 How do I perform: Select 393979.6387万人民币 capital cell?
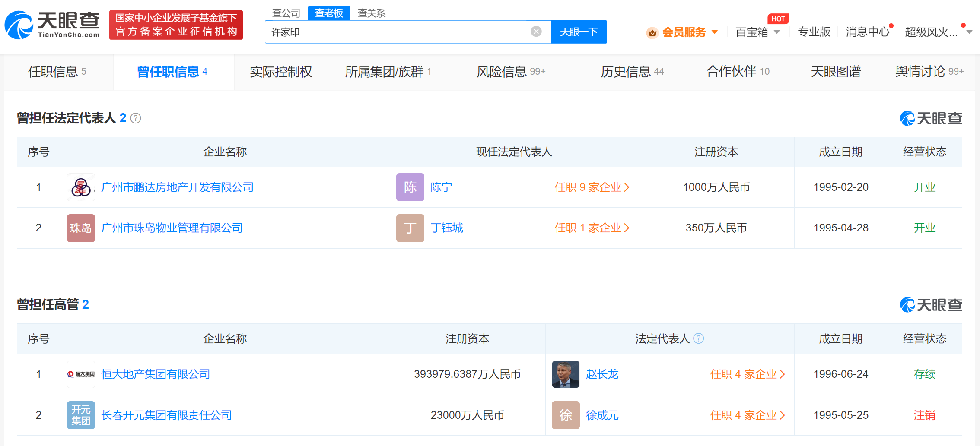pos(468,374)
